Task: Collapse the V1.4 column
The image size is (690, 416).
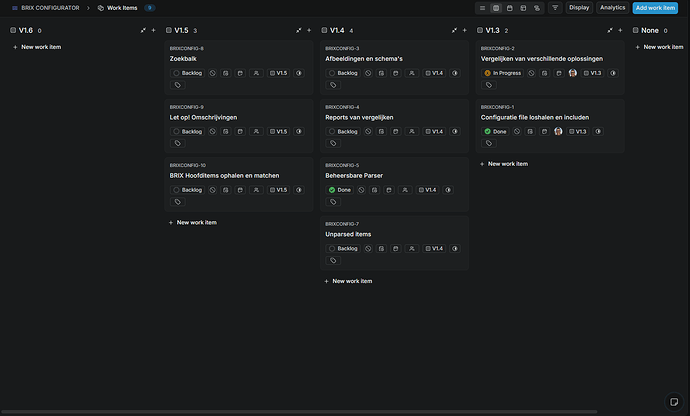Action: 453,30
